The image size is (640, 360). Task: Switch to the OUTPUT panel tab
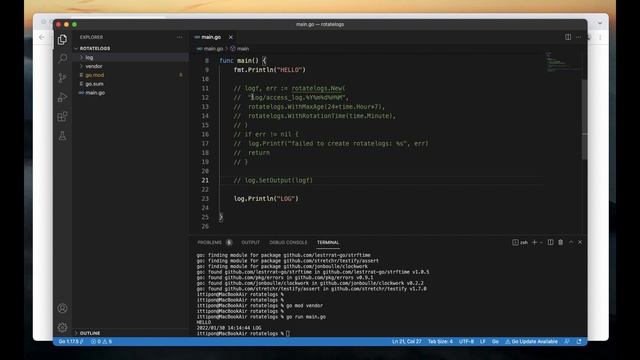(x=250, y=242)
